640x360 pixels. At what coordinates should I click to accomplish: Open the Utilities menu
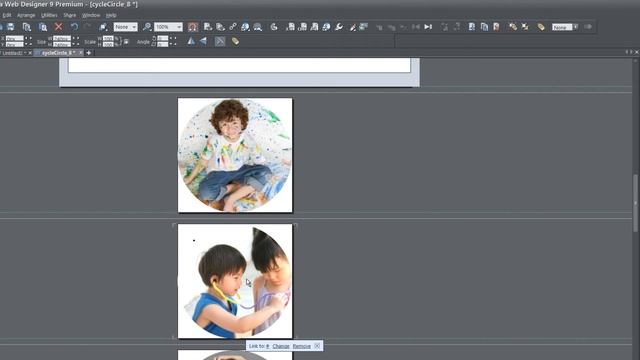point(49,15)
